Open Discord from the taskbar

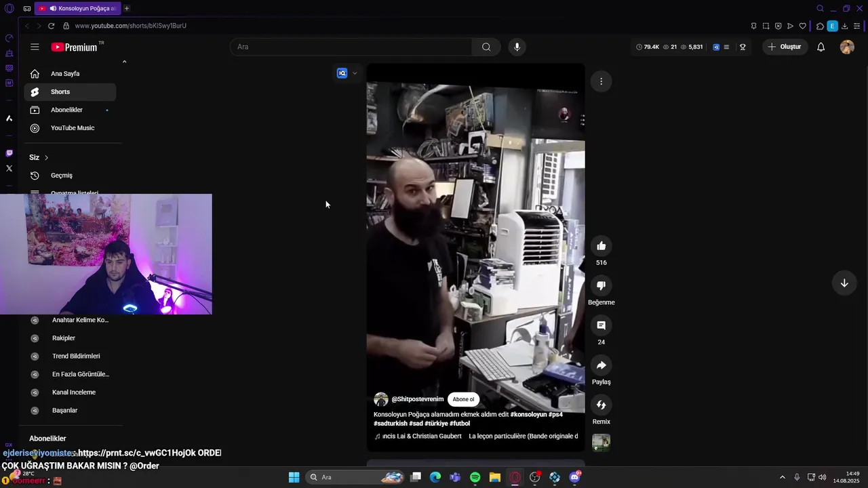point(574,477)
